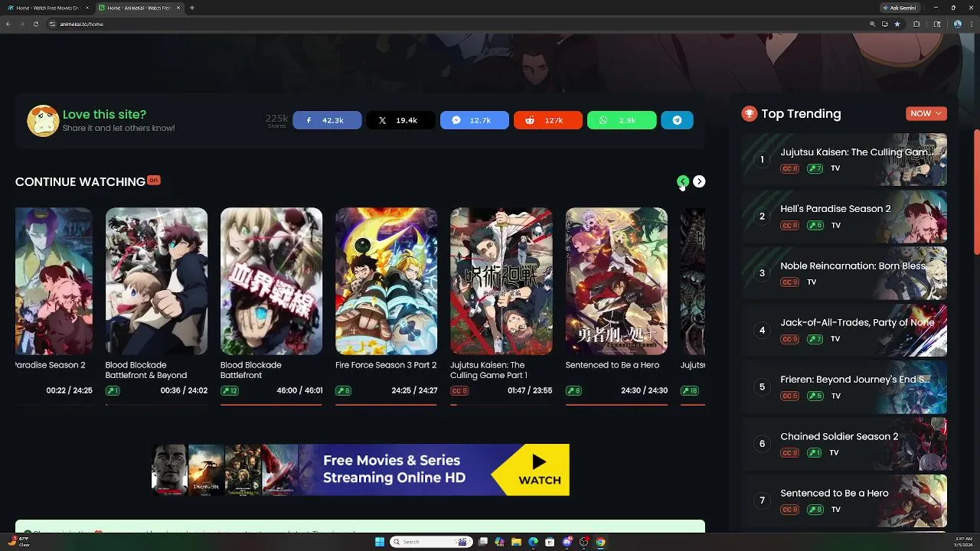Bookmark this page with star icon
Image resolution: width=980 pixels, height=551 pixels.
[897, 24]
